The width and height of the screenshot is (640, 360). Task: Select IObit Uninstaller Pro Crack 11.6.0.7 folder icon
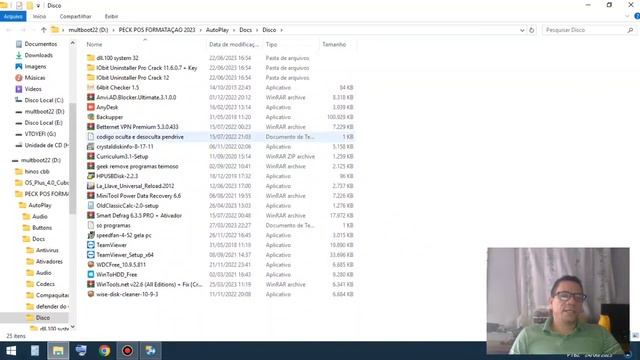tap(91, 68)
